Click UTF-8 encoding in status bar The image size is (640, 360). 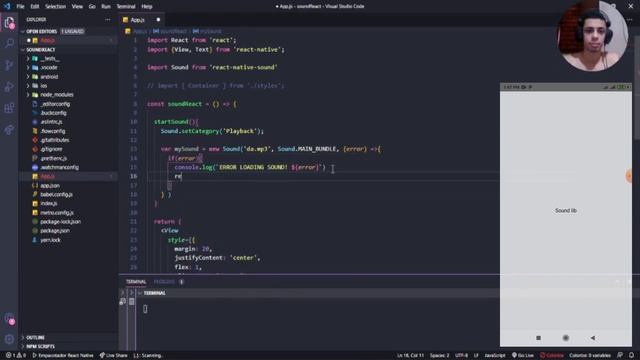(461, 356)
